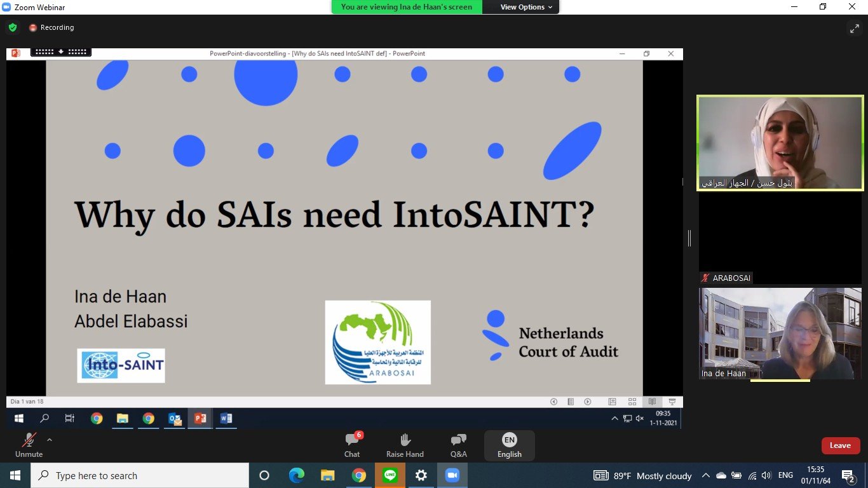Open slide show options menu in shared PowerPoint
This screenshot has width=868, height=488.
coord(571,402)
